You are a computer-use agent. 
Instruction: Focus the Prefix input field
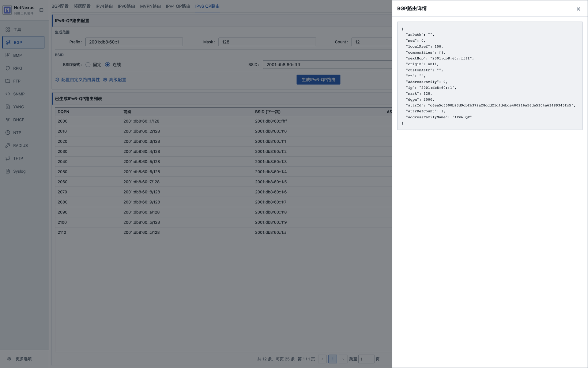tap(134, 42)
